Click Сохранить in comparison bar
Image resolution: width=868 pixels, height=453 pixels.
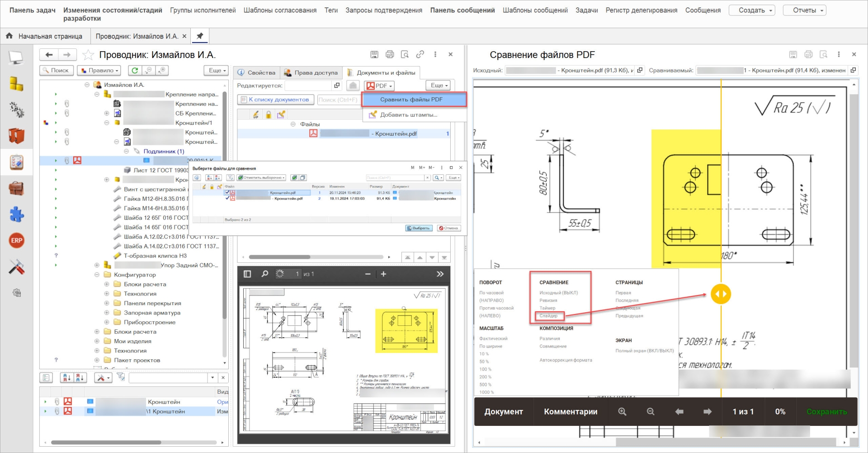826,411
